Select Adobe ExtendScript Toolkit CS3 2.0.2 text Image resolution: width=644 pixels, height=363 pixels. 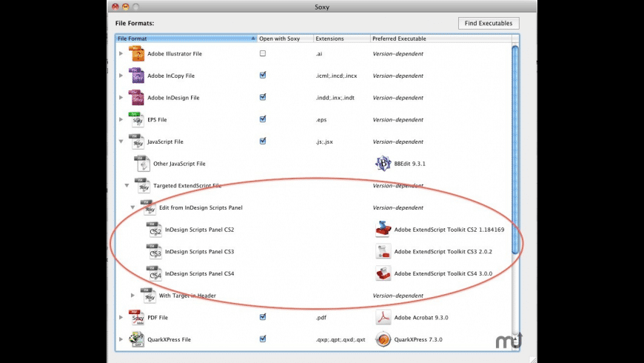(x=443, y=252)
